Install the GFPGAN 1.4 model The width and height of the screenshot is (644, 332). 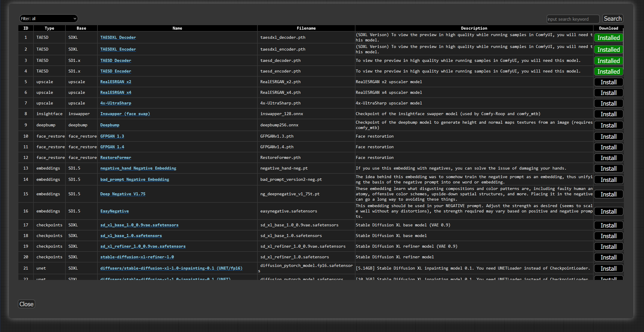(608, 147)
